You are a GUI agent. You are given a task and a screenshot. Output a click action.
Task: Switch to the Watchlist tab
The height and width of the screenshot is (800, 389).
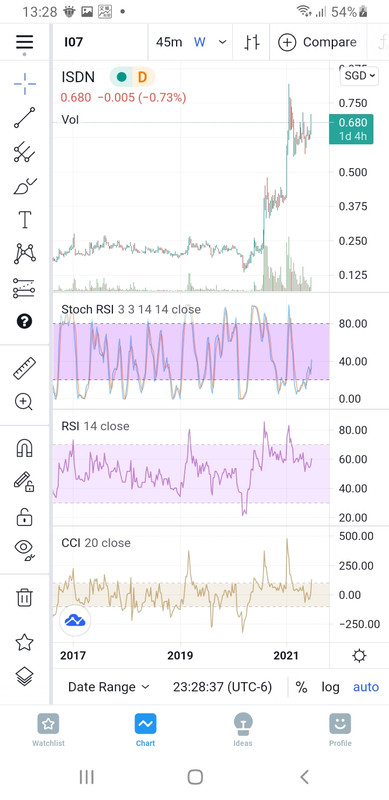click(x=48, y=730)
